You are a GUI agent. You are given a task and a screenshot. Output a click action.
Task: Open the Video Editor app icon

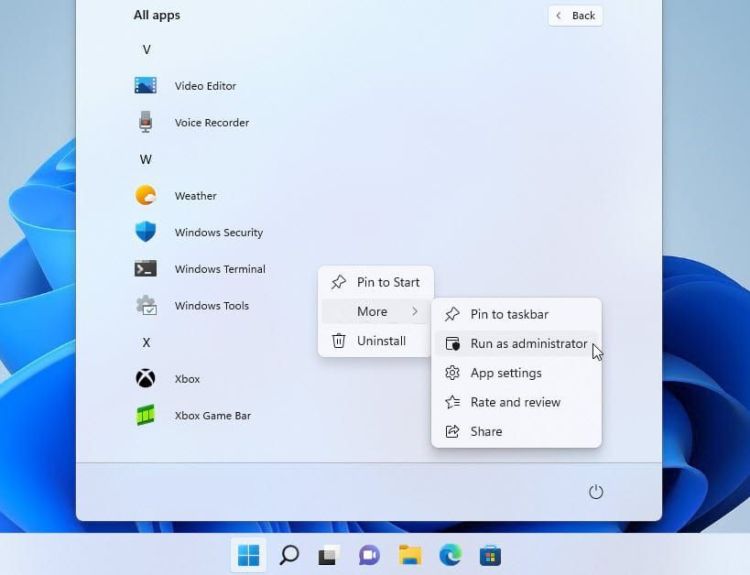pyautogui.click(x=146, y=86)
